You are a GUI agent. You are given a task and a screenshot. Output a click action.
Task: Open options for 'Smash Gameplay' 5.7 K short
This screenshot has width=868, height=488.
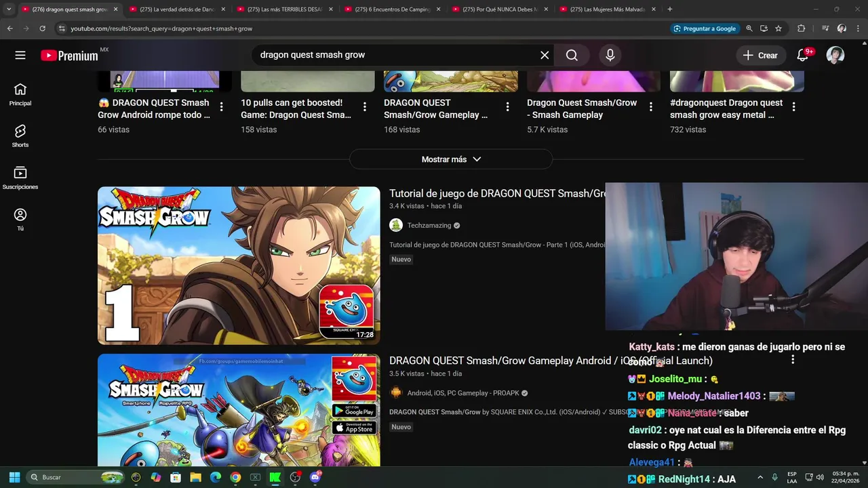pyautogui.click(x=650, y=106)
